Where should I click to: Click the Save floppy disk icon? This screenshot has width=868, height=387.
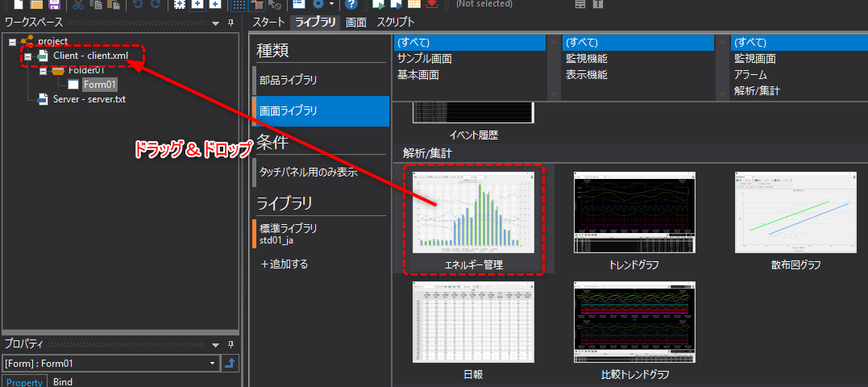coord(55,5)
